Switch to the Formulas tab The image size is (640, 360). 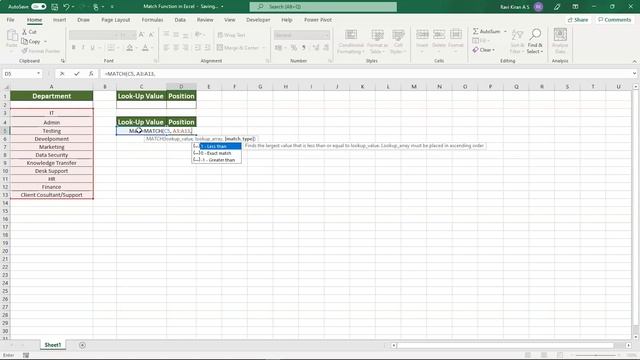152,20
